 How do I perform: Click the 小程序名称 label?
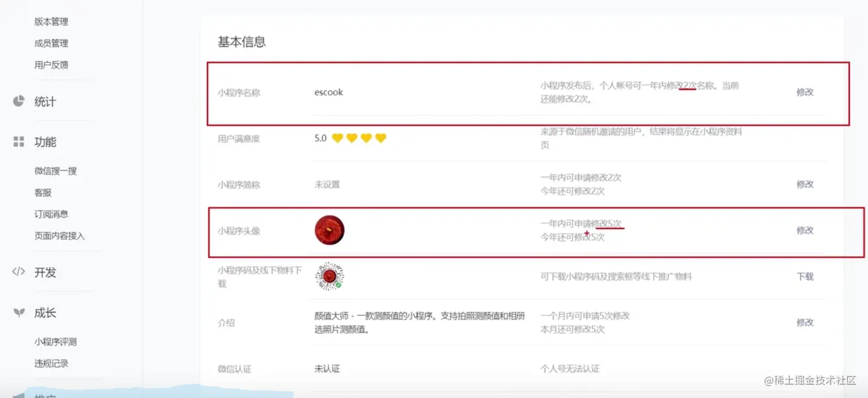pos(239,92)
